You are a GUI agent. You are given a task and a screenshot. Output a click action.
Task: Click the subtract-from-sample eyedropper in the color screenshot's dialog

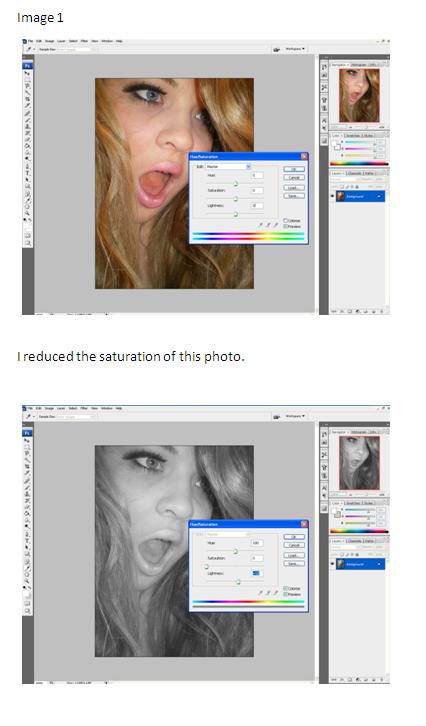pyautogui.click(x=276, y=225)
